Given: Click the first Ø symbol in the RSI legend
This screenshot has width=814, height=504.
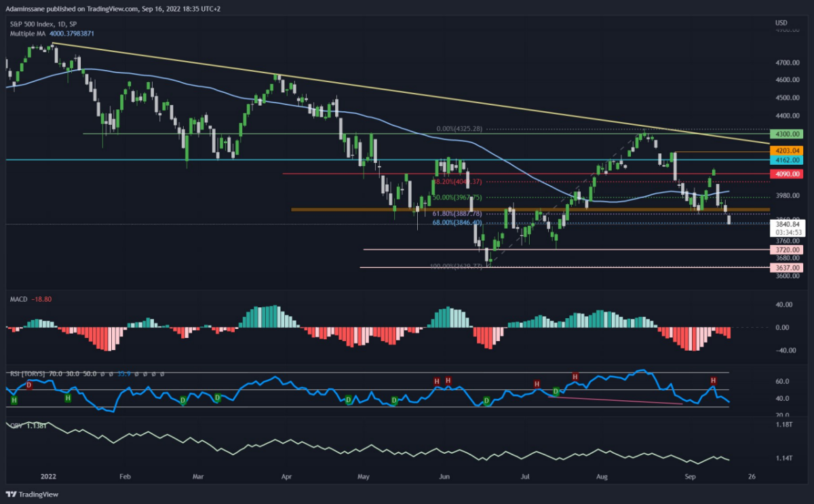Looking at the screenshot, I should pos(102,374).
